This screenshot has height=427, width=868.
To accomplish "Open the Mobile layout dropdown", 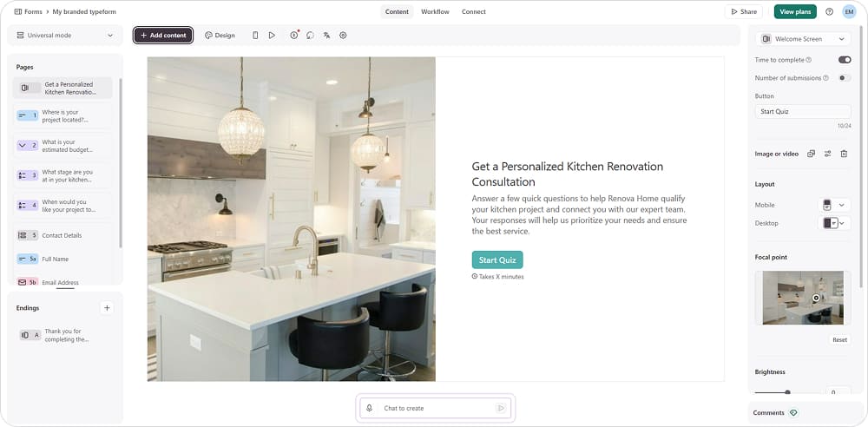I will coord(834,205).
